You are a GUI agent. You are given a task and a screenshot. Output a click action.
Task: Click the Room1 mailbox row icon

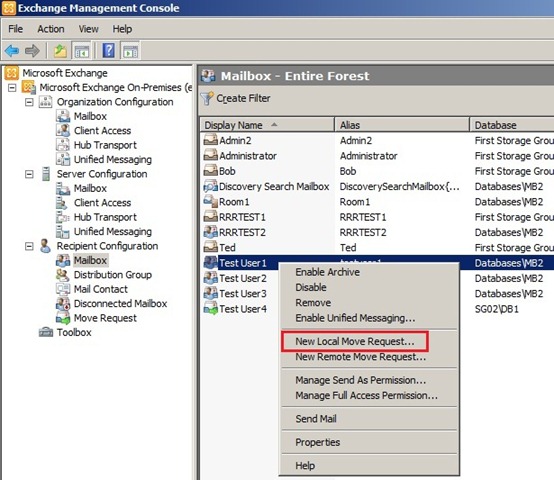coord(211,202)
